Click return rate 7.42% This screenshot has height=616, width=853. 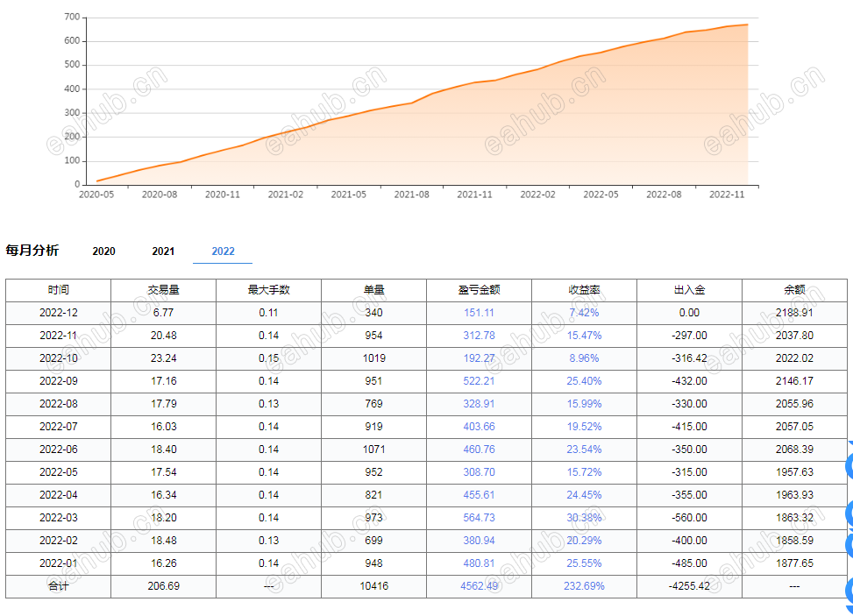(x=584, y=313)
